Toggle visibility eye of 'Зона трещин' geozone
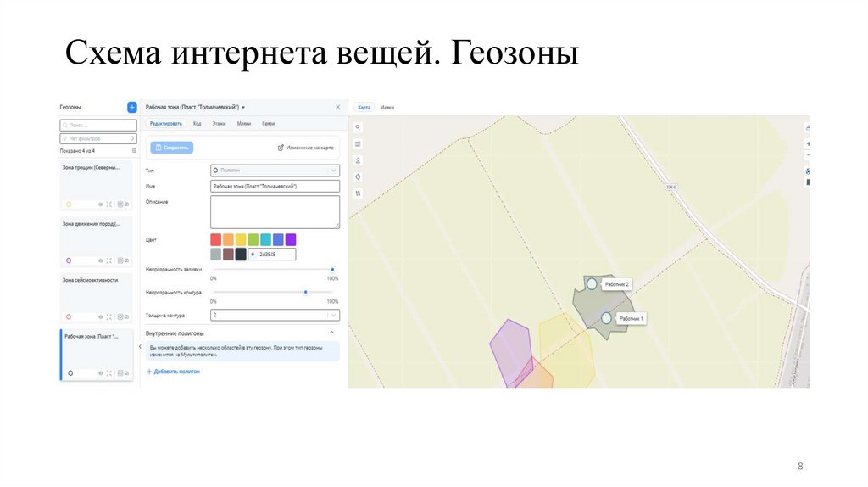The image size is (868, 487). click(x=101, y=204)
